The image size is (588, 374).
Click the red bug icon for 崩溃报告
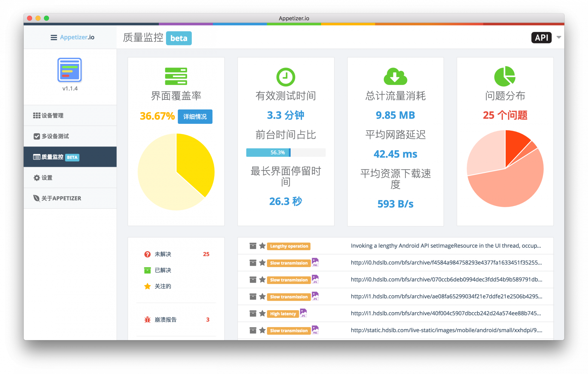[x=147, y=320]
